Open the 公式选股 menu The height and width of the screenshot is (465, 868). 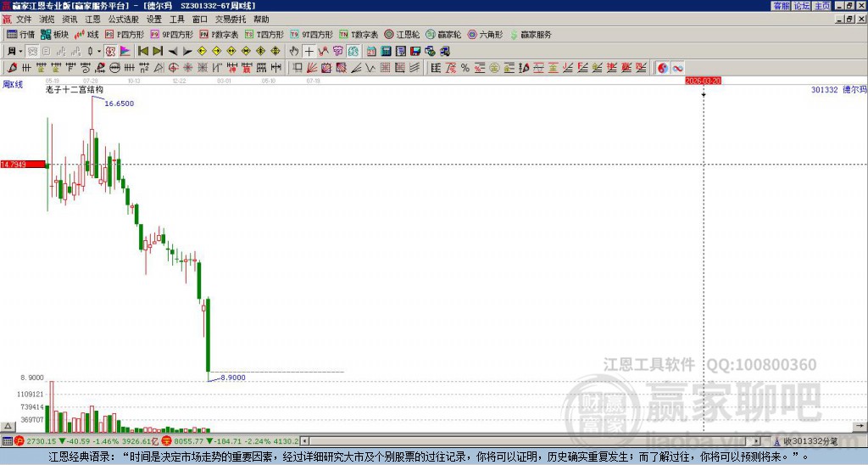(124, 20)
